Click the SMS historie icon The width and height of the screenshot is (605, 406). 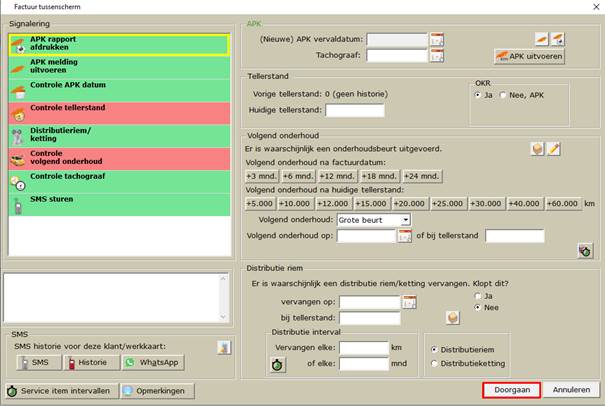[x=224, y=347]
